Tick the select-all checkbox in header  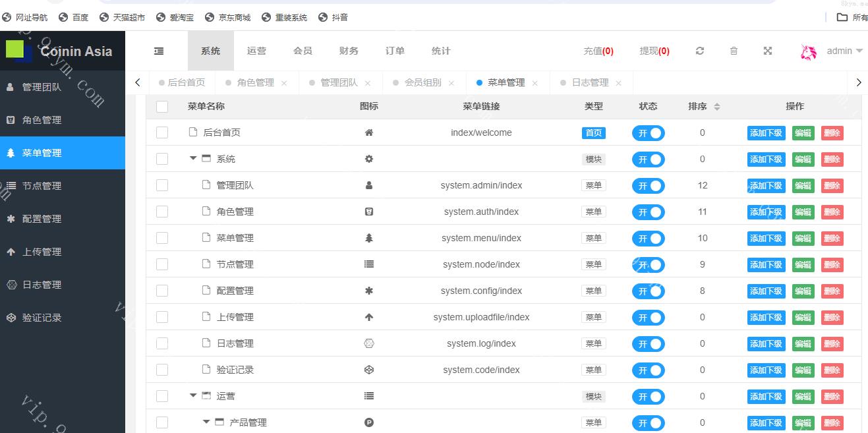point(162,106)
